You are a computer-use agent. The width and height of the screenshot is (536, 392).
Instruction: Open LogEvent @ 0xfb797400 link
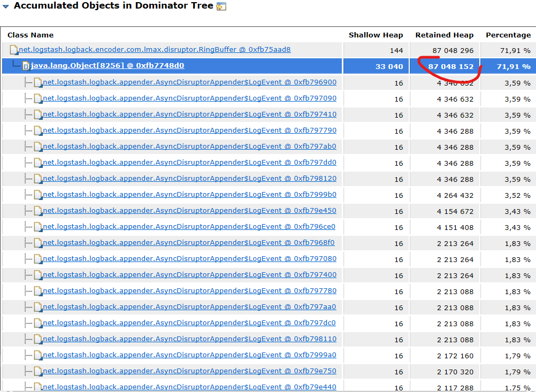(190, 275)
